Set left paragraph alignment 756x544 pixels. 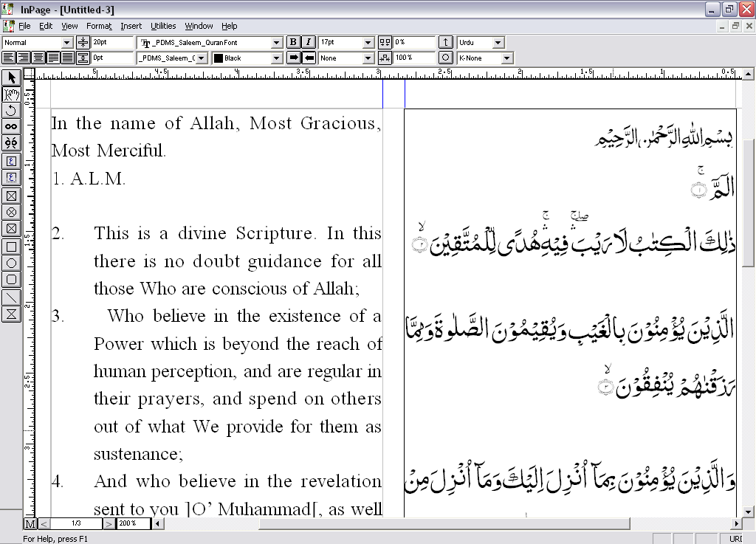(9, 58)
